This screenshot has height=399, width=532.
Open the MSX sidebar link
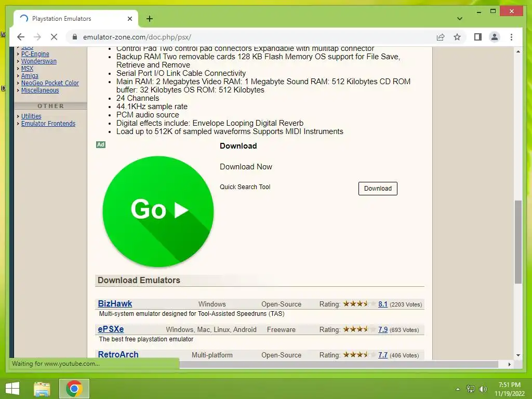click(27, 68)
